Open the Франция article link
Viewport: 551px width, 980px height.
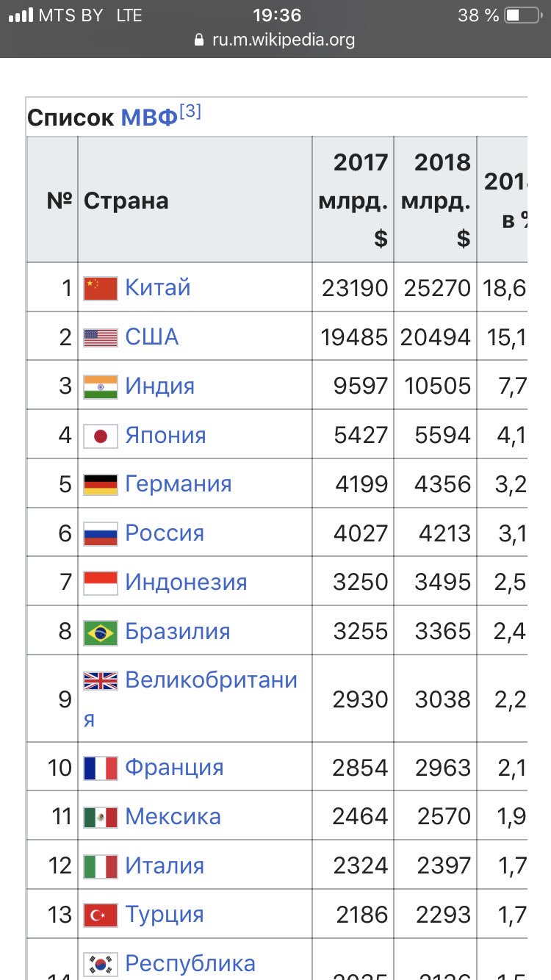174,768
